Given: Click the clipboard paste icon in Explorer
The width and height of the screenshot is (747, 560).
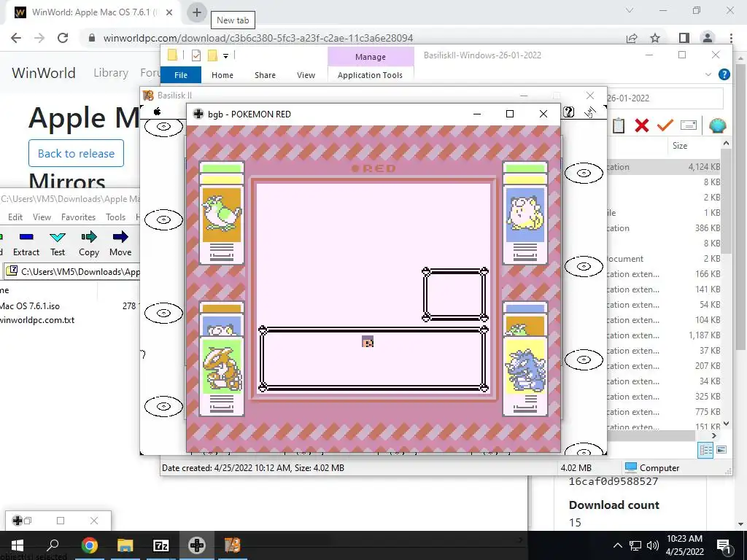Looking at the screenshot, I should 619,125.
